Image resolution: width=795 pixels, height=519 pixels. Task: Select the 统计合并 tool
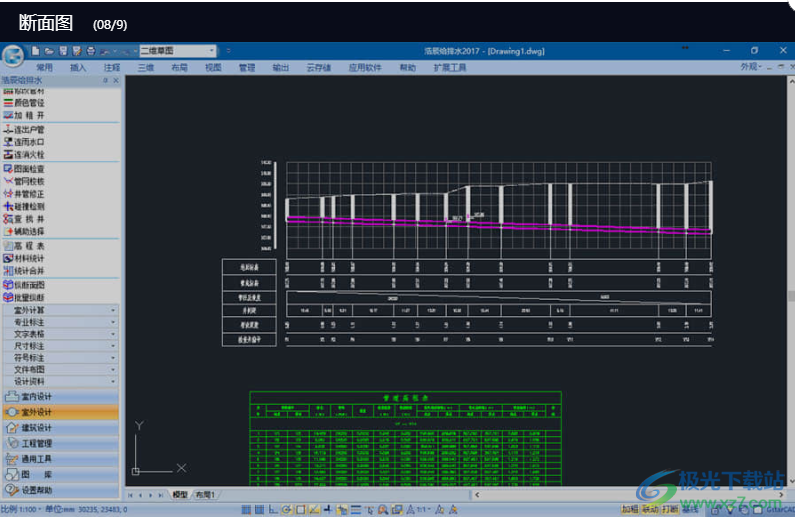point(24,271)
